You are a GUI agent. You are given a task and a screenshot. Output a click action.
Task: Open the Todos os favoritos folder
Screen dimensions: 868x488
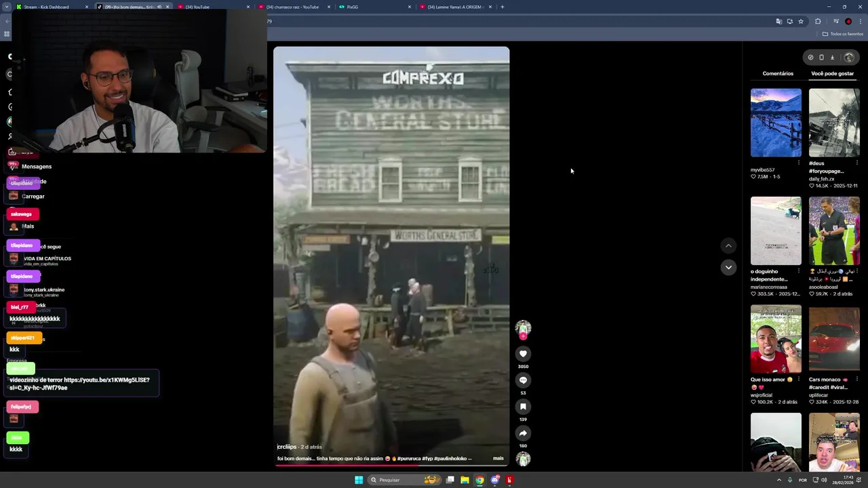pyautogui.click(x=843, y=34)
